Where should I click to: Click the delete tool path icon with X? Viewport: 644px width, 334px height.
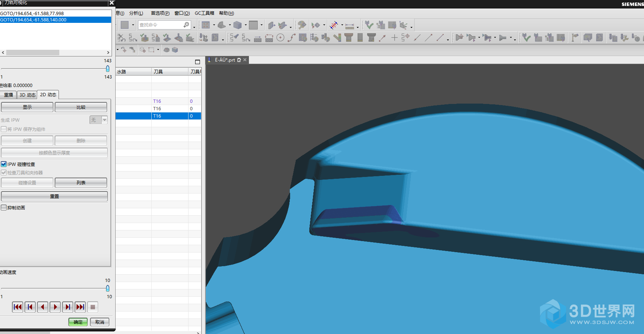[x=121, y=38]
